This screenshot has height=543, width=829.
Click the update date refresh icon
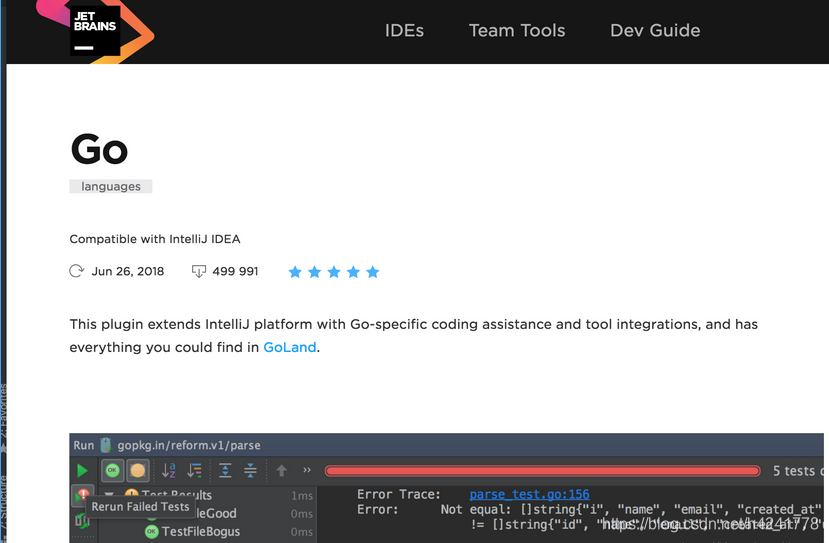[x=77, y=271]
